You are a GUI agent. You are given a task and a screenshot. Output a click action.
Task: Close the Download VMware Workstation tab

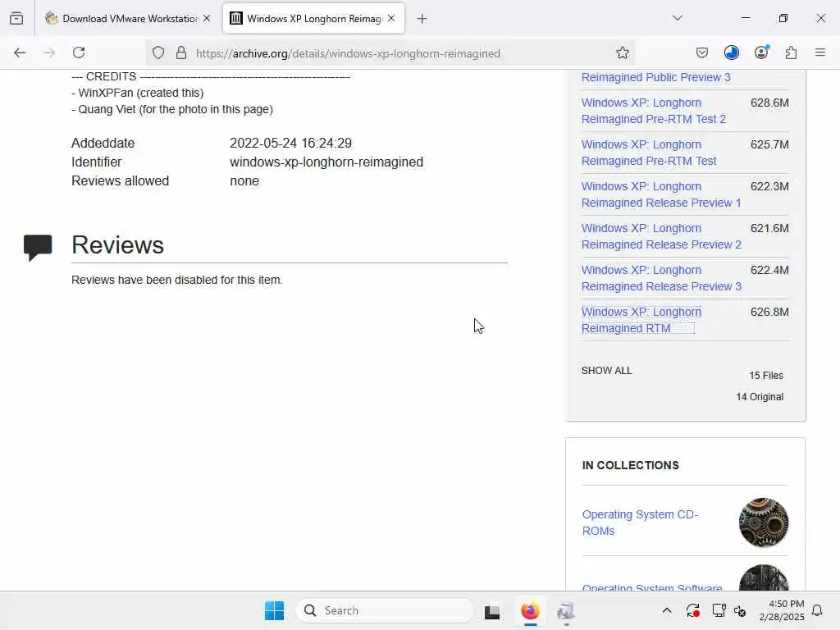point(207,18)
